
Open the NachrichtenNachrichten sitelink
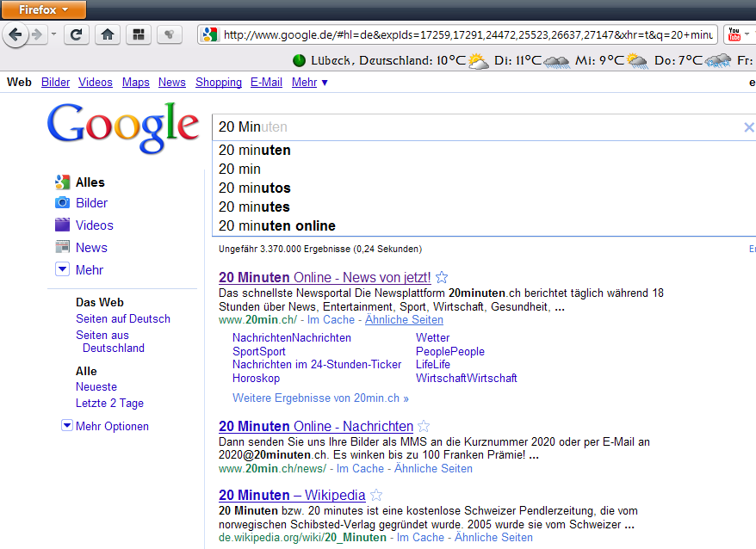(x=292, y=338)
